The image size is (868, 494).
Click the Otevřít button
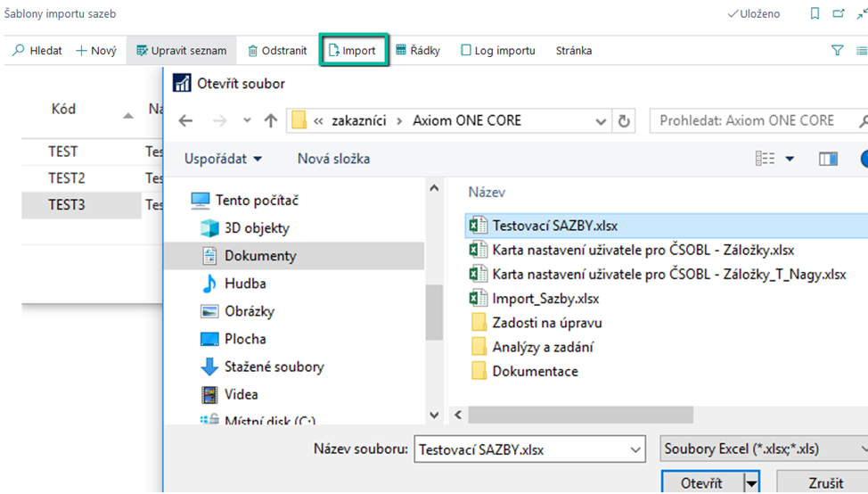[x=701, y=482]
